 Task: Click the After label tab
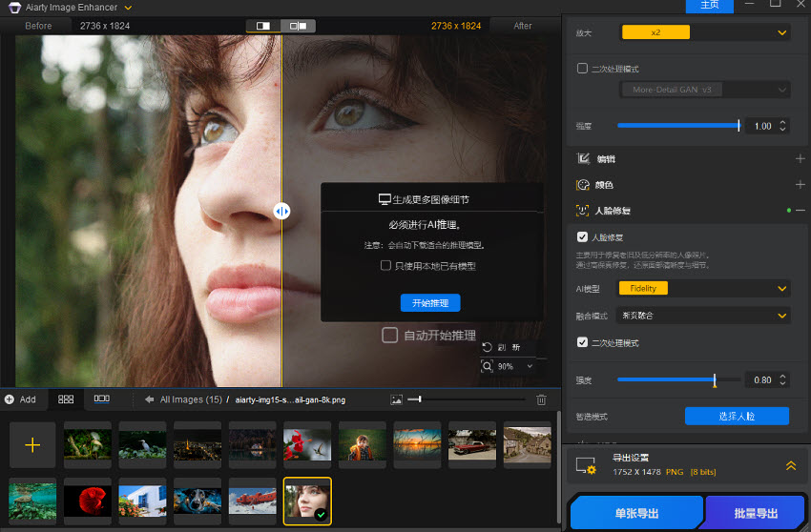pos(523,26)
